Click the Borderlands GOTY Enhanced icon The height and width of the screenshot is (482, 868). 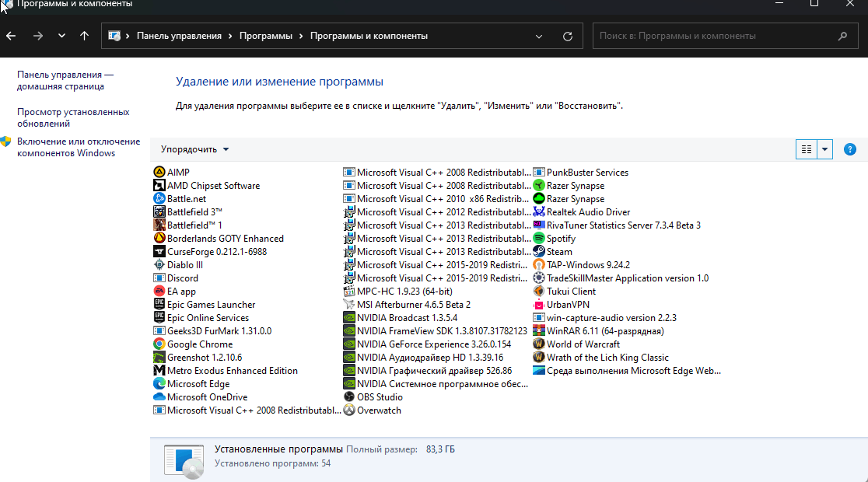tap(159, 238)
